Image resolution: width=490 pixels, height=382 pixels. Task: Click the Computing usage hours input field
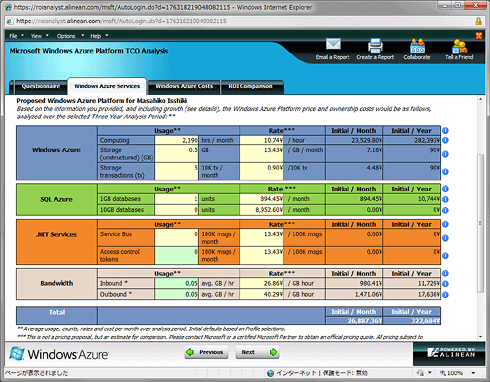[x=176, y=140]
